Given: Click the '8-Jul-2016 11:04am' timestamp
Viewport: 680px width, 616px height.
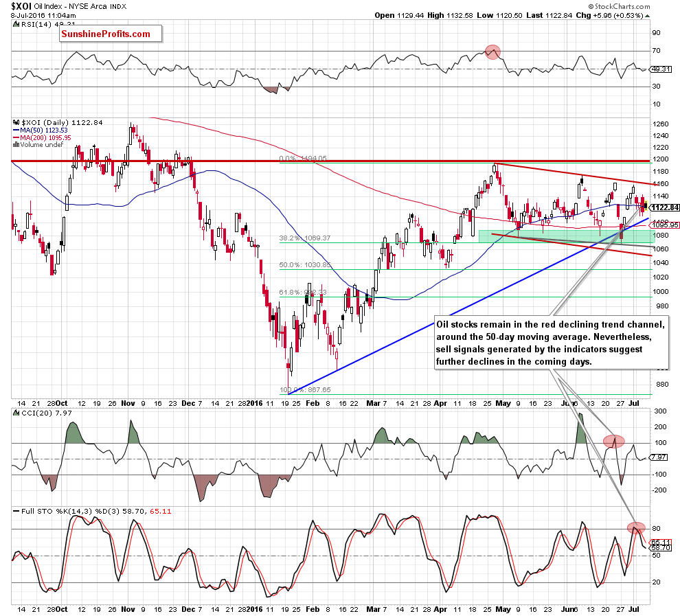Looking at the screenshot, I should click(43, 16).
